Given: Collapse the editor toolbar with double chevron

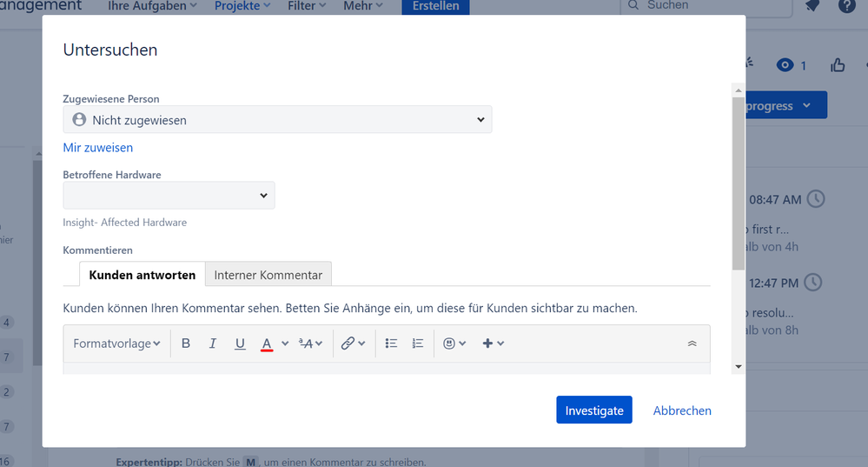Looking at the screenshot, I should (x=692, y=344).
